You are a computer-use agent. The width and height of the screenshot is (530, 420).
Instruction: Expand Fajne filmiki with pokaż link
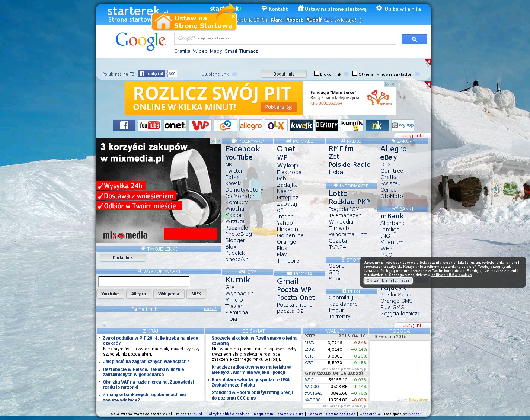210,309
